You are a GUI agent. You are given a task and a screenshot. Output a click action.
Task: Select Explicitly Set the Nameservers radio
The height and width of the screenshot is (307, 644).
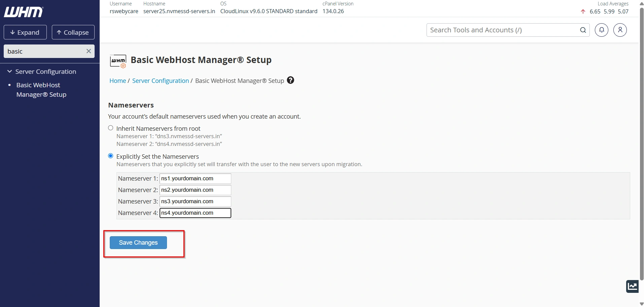click(x=110, y=156)
